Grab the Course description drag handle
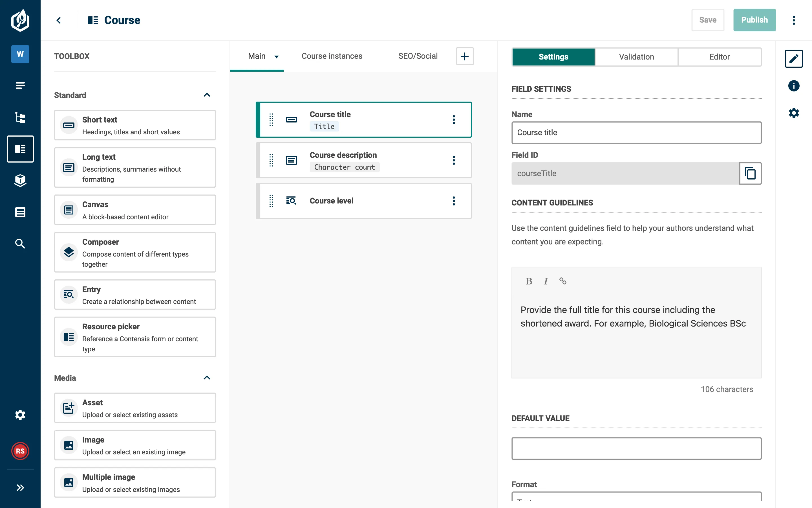The image size is (812, 508). tap(271, 160)
